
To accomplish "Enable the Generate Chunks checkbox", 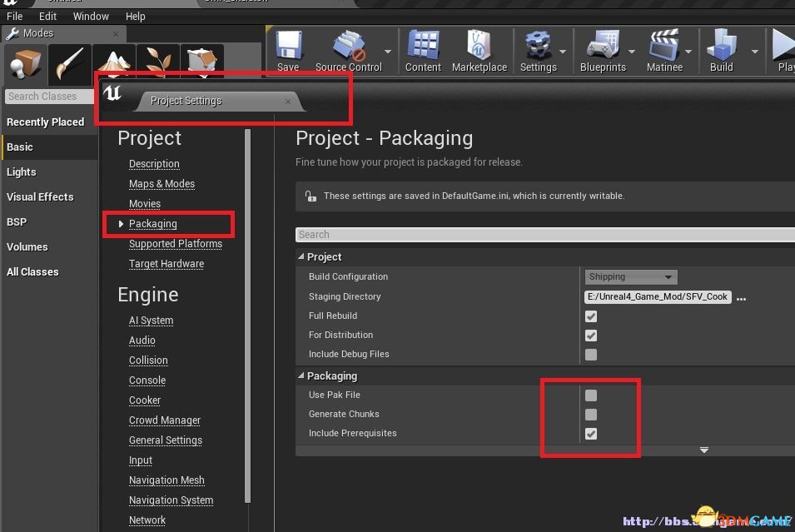I will coord(591,415).
